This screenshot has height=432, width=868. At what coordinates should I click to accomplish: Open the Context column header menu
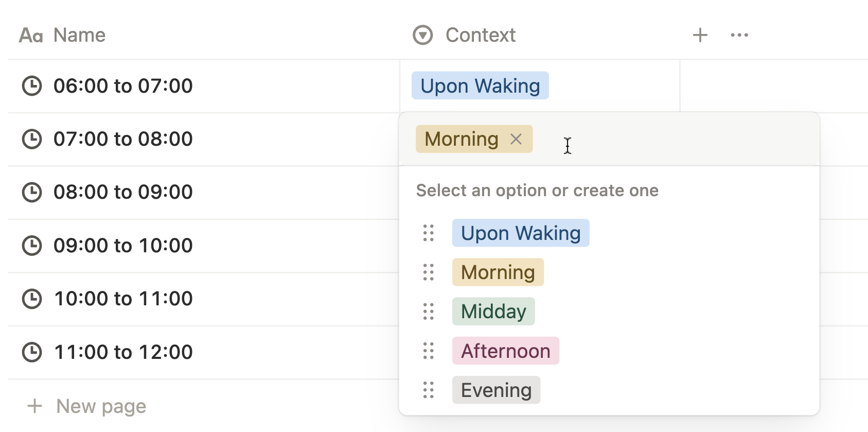coord(480,35)
